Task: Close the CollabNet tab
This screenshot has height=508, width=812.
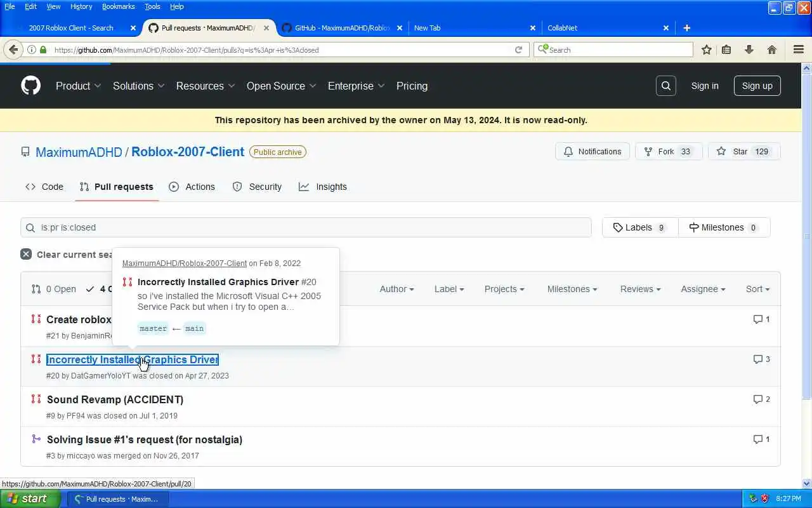Action: [666, 28]
